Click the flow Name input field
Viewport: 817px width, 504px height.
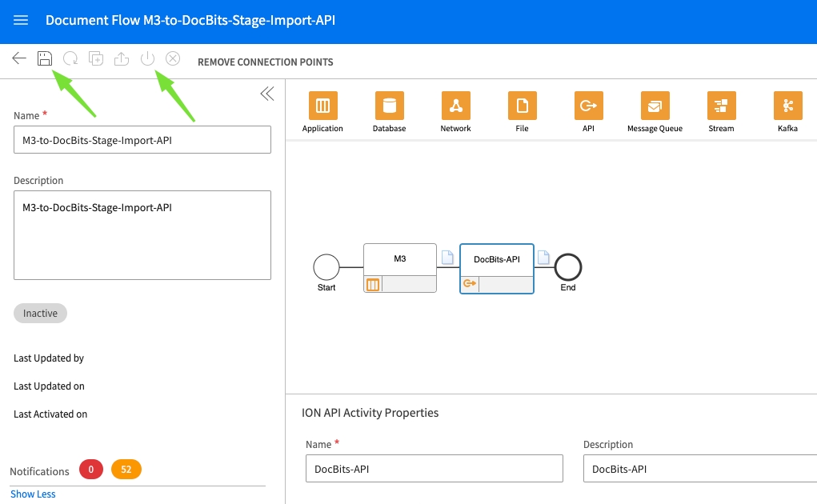(x=142, y=140)
